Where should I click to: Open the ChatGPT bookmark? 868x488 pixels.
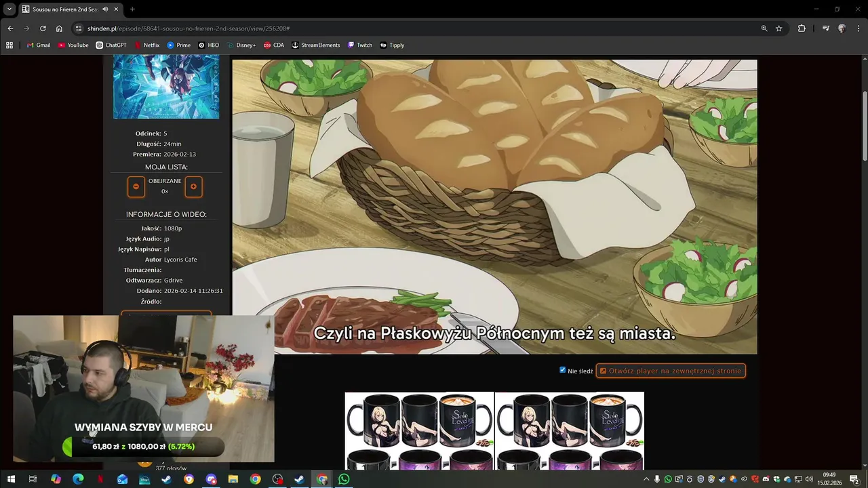(x=111, y=45)
